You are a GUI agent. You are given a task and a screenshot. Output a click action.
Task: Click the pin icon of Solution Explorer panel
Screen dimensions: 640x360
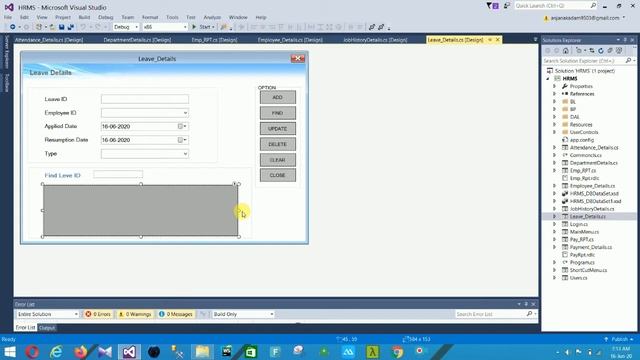coord(625,40)
